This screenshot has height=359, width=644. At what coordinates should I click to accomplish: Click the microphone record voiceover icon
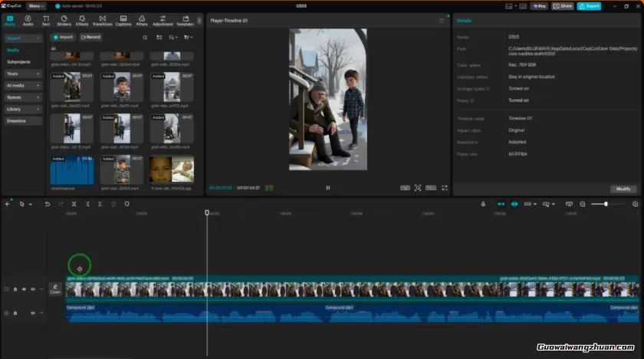click(483, 204)
